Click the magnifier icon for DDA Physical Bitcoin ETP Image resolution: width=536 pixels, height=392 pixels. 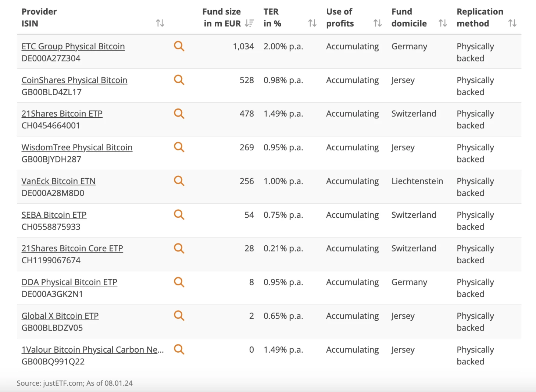(x=179, y=282)
